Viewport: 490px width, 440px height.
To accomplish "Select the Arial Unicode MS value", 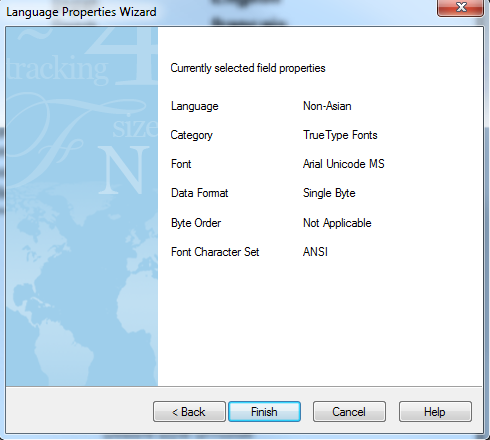I will [x=344, y=164].
